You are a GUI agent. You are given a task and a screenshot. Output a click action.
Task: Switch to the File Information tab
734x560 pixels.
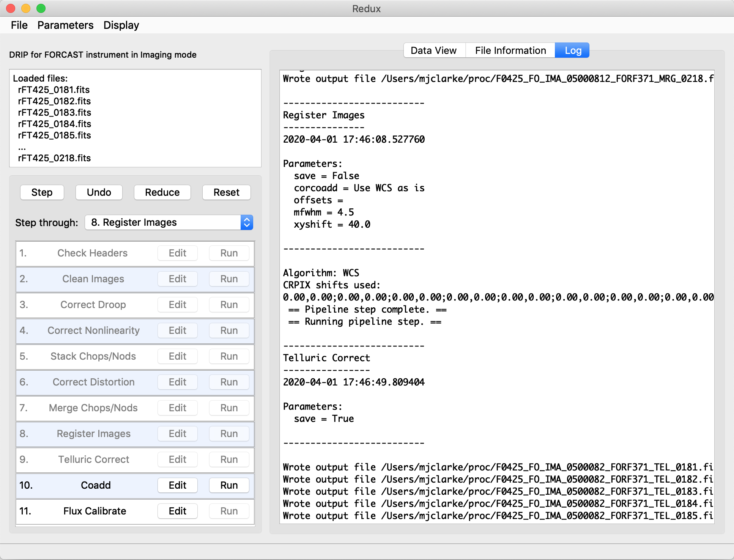510,50
